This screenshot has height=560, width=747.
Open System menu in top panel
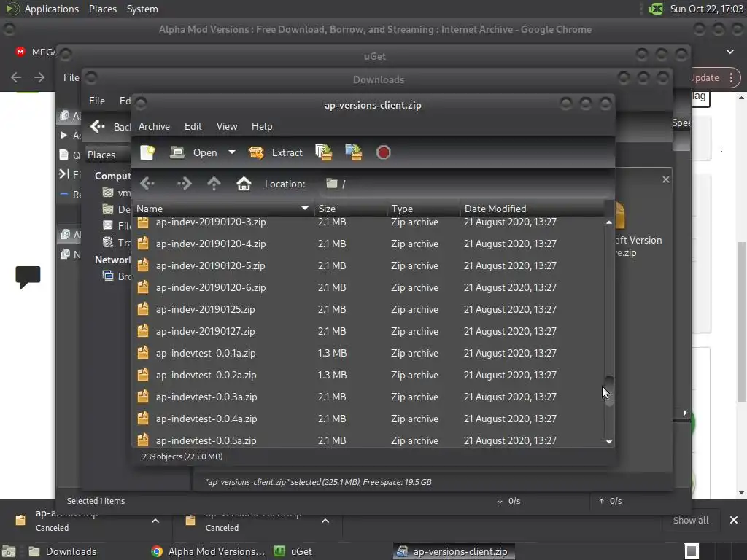point(142,9)
